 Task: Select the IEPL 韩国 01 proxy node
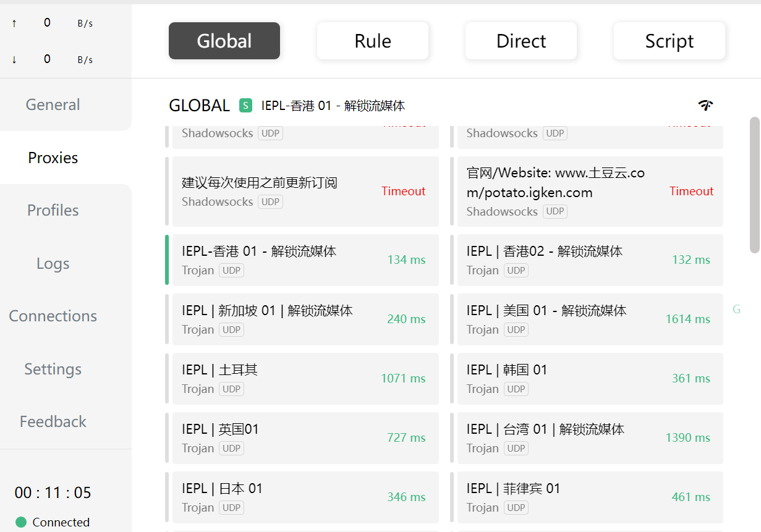click(x=587, y=378)
